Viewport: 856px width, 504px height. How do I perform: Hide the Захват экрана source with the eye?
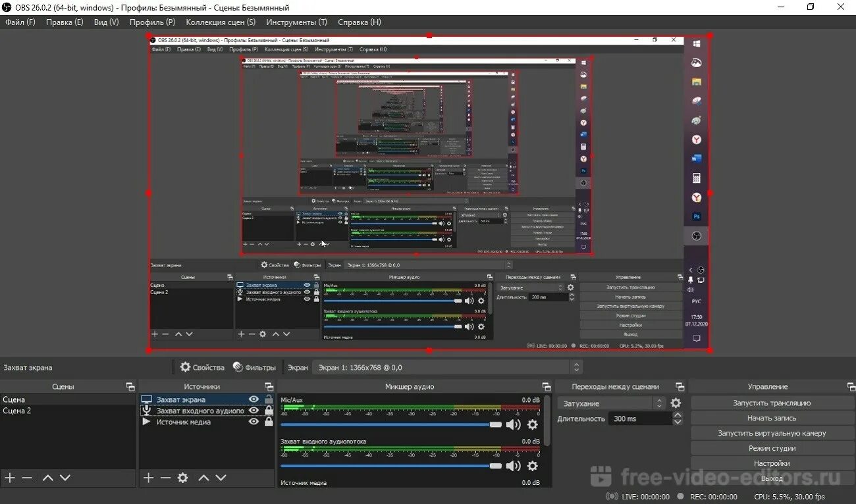254,399
